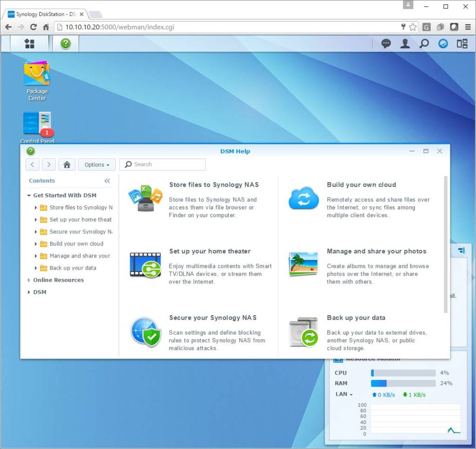Viewport: 476px width, 449px height.
Task: Open the Set up your home theater heading
Action: pos(210,251)
